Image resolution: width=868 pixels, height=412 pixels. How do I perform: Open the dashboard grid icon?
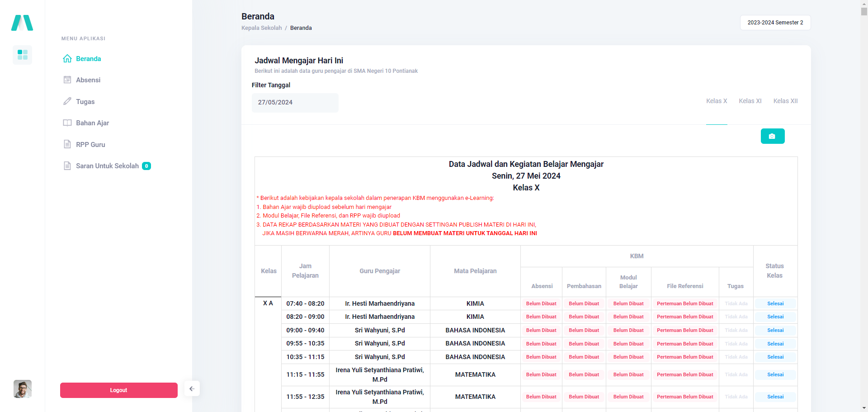pos(22,55)
